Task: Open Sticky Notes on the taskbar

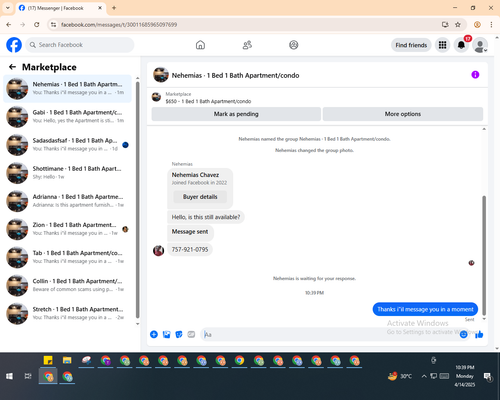Action: [x=48, y=360]
